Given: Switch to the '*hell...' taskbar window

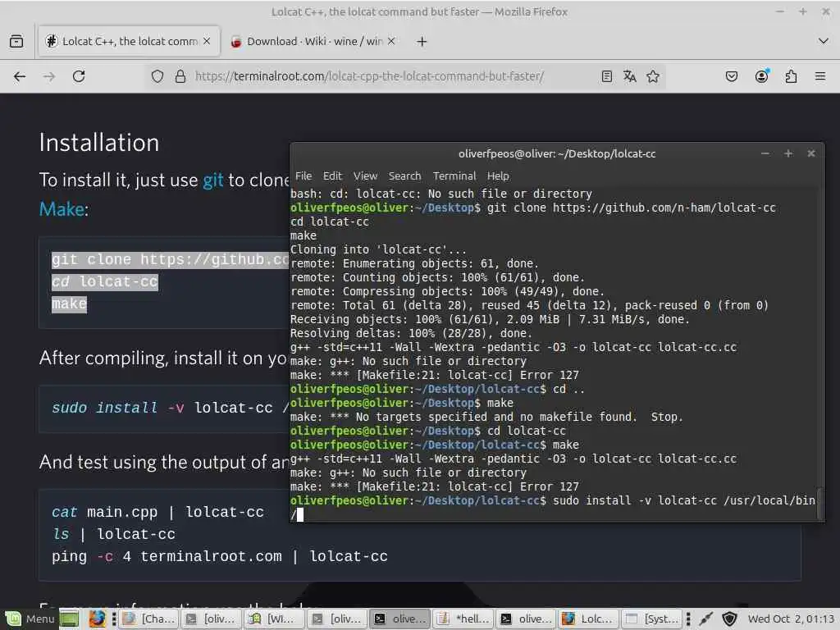Looking at the screenshot, I should coord(463,619).
